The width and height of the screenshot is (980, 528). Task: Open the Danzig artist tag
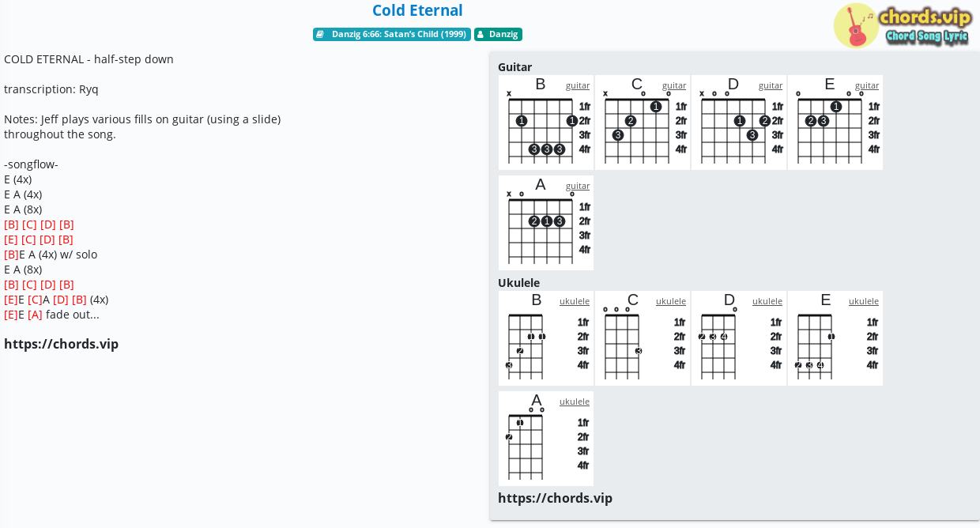(498, 35)
